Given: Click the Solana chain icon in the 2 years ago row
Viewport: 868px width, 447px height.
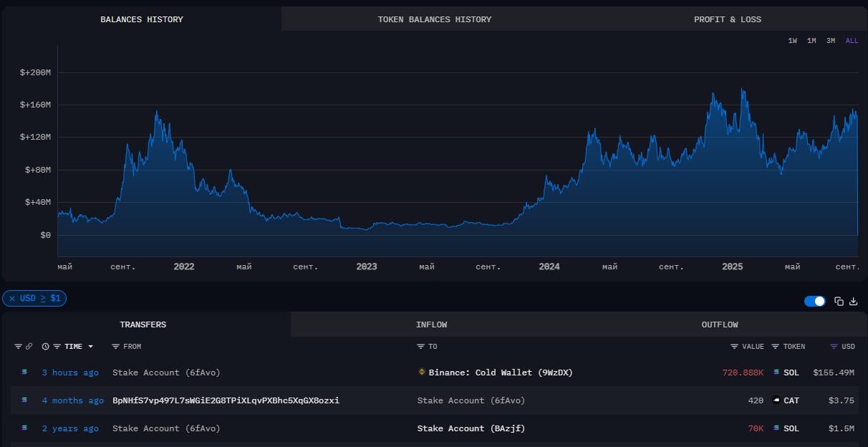Looking at the screenshot, I should click(24, 428).
